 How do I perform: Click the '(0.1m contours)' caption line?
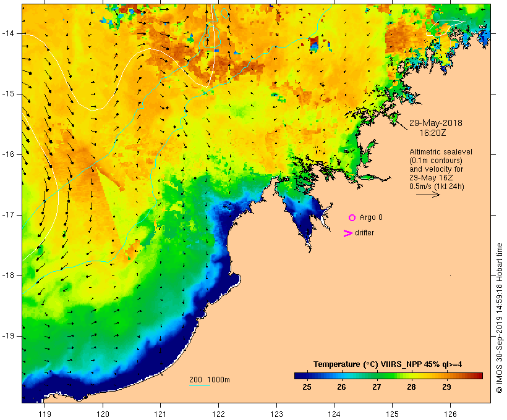click(x=435, y=161)
